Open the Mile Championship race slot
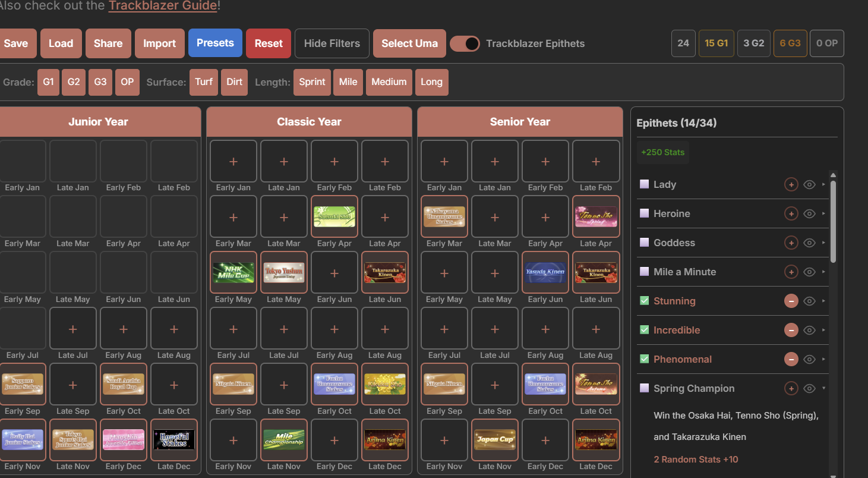The width and height of the screenshot is (868, 478). pos(284,440)
